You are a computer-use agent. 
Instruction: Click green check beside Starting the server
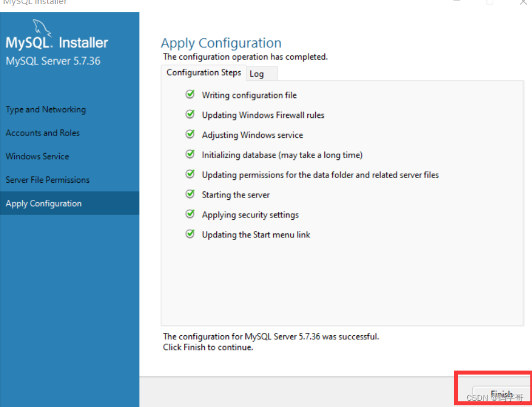click(x=190, y=194)
